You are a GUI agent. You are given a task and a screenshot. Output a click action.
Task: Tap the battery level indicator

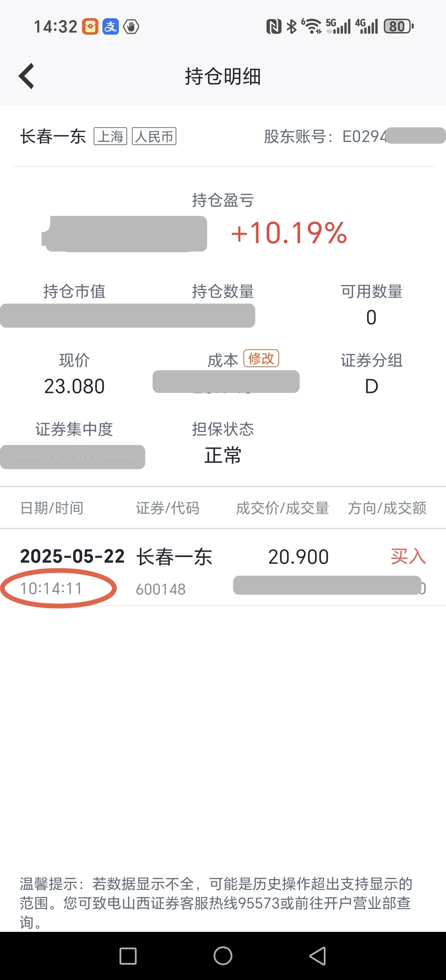click(399, 27)
